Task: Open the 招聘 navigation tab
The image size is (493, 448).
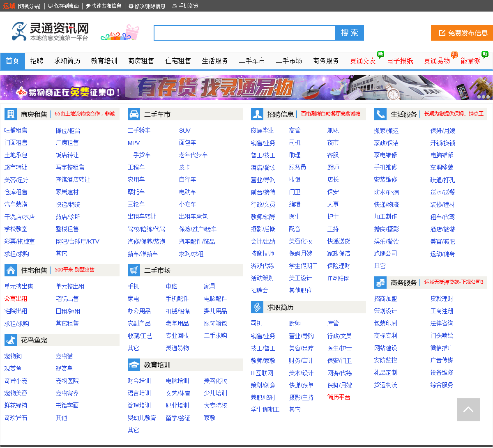Action: click(37, 61)
